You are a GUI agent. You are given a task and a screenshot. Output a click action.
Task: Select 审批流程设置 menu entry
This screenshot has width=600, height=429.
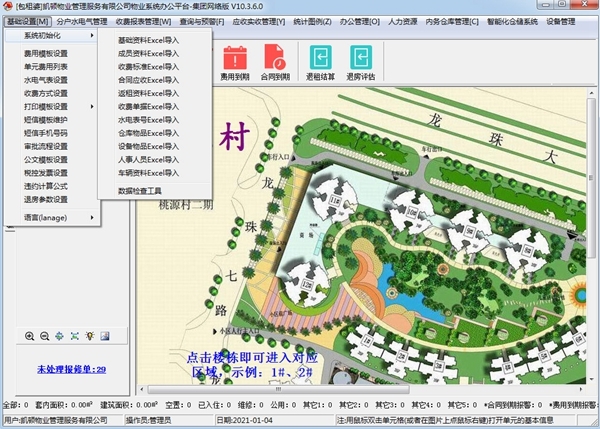(x=46, y=146)
